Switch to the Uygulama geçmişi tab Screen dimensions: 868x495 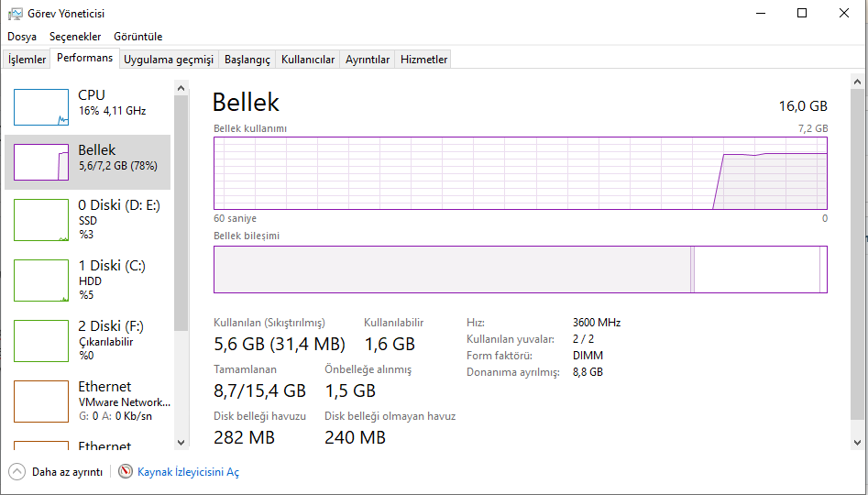[x=169, y=60]
